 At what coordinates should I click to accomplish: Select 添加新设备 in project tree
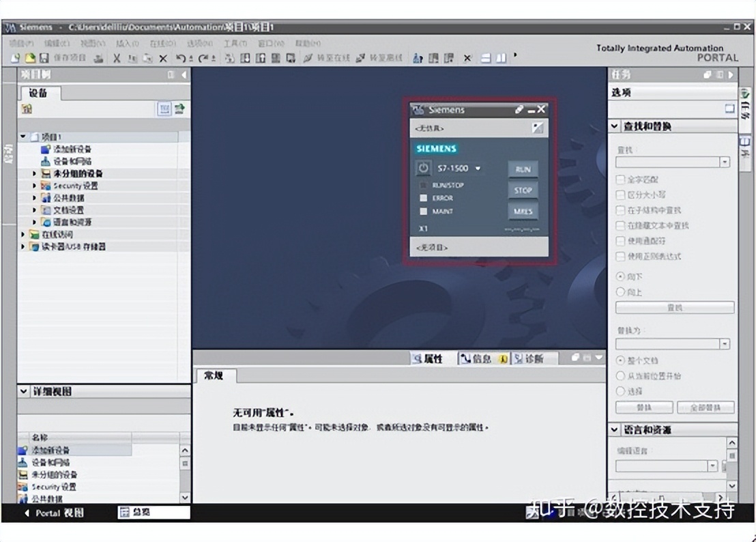tap(71, 149)
